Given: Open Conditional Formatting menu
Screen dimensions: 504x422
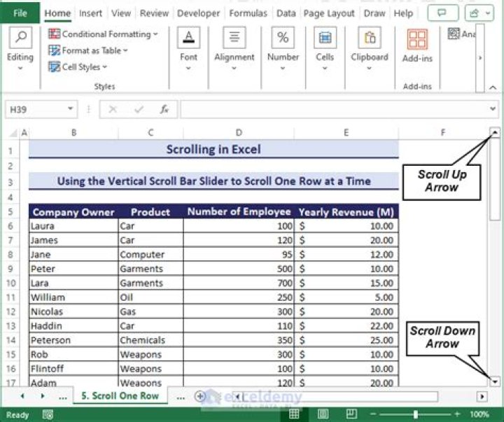Looking at the screenshot, I should pyautogui.click(x=103, y=34).
